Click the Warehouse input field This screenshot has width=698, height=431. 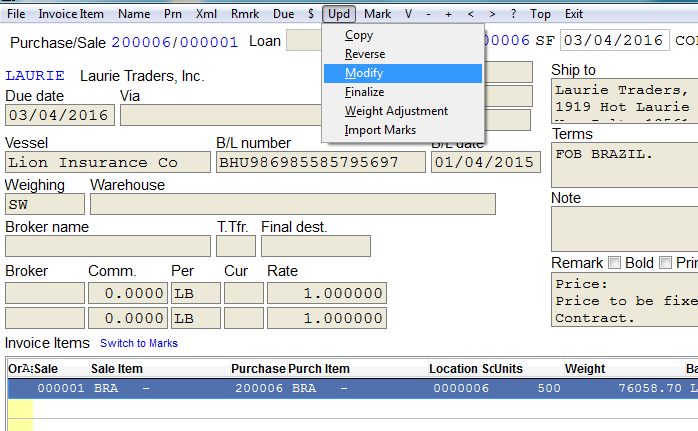click(293, 204)
